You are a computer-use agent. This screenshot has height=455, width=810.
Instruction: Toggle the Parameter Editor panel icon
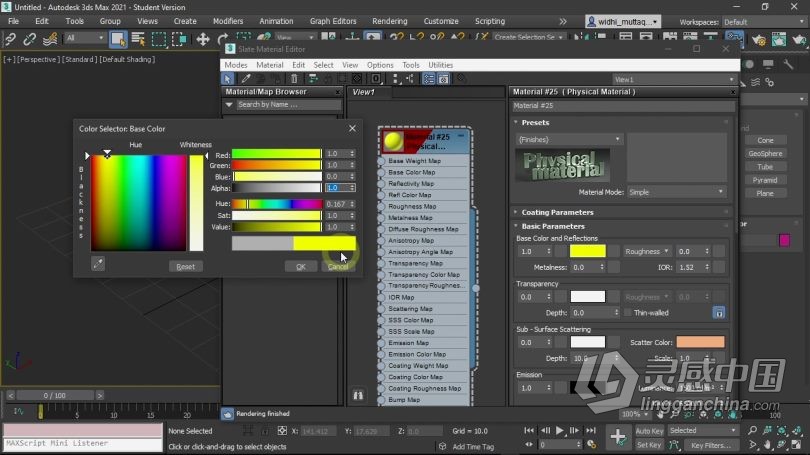click(444, 79)
